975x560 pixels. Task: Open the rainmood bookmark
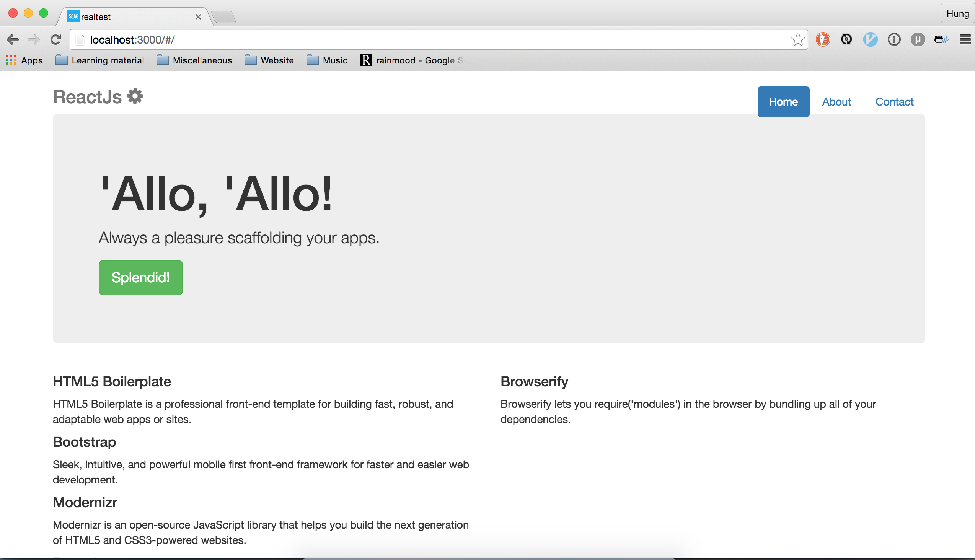click(412, 60)
